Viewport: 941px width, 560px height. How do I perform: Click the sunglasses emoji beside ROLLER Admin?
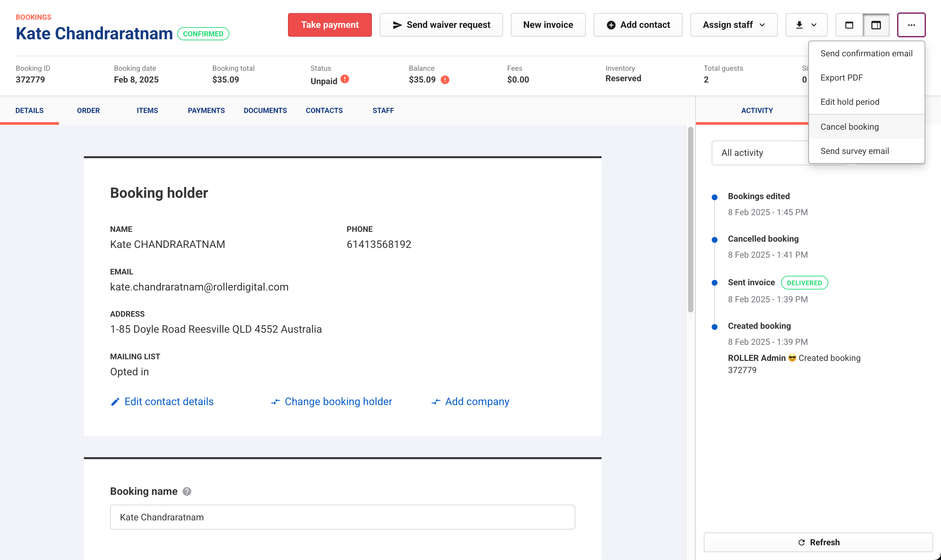click(x=792, y=358)
